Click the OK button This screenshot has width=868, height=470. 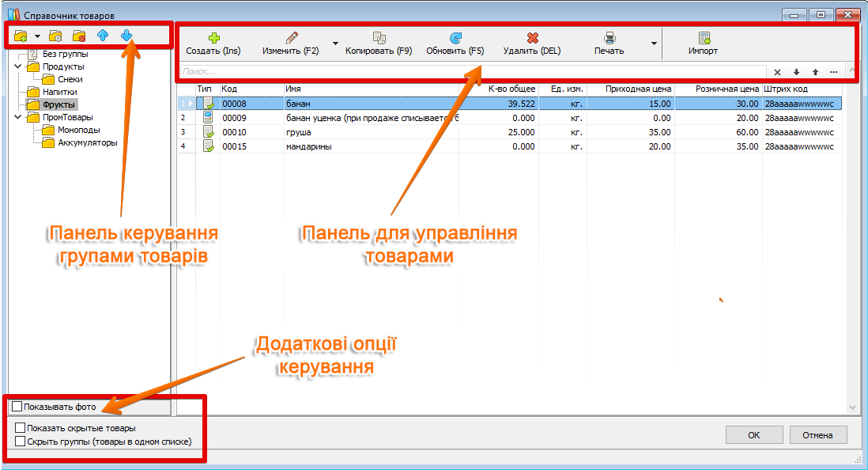[754, 435]
